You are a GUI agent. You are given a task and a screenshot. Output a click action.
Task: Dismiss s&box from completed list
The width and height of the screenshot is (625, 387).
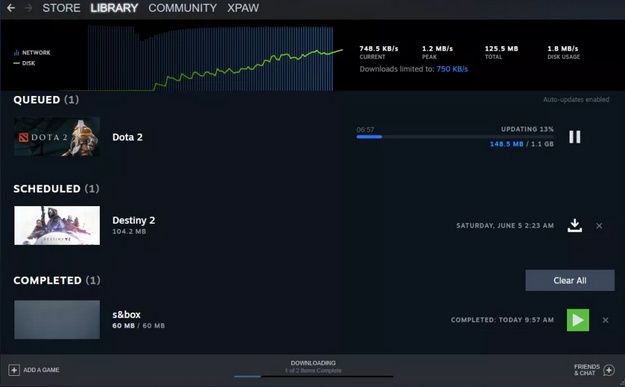pyautogui.click(x=605, y=320)
